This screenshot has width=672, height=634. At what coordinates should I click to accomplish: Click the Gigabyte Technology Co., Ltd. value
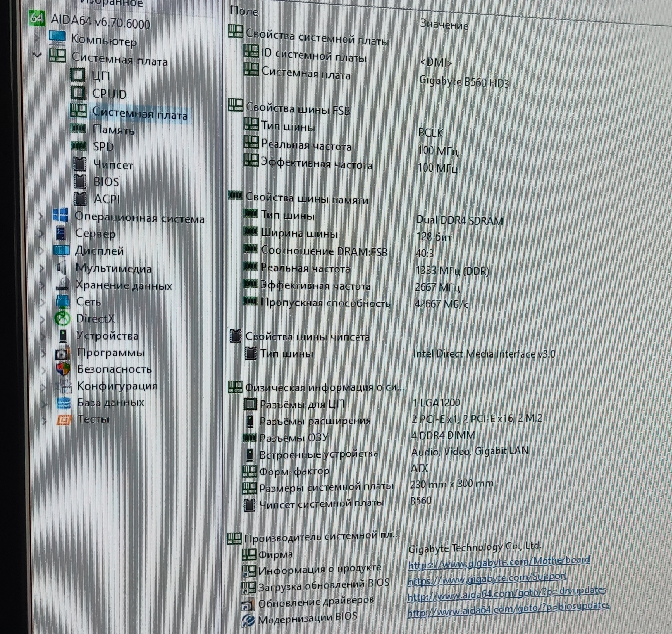(x=475, y=547)
